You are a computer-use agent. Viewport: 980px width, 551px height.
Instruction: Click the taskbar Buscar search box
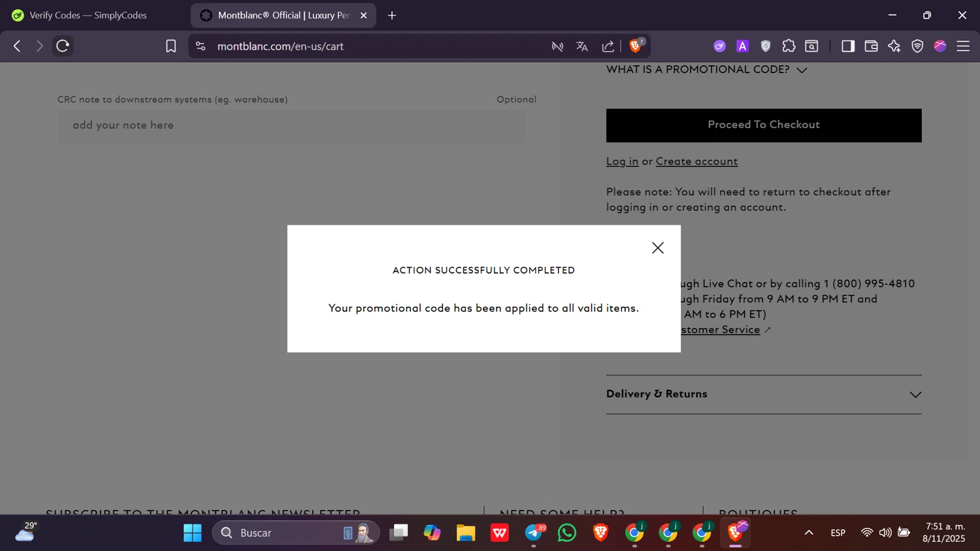click(296, 533)
